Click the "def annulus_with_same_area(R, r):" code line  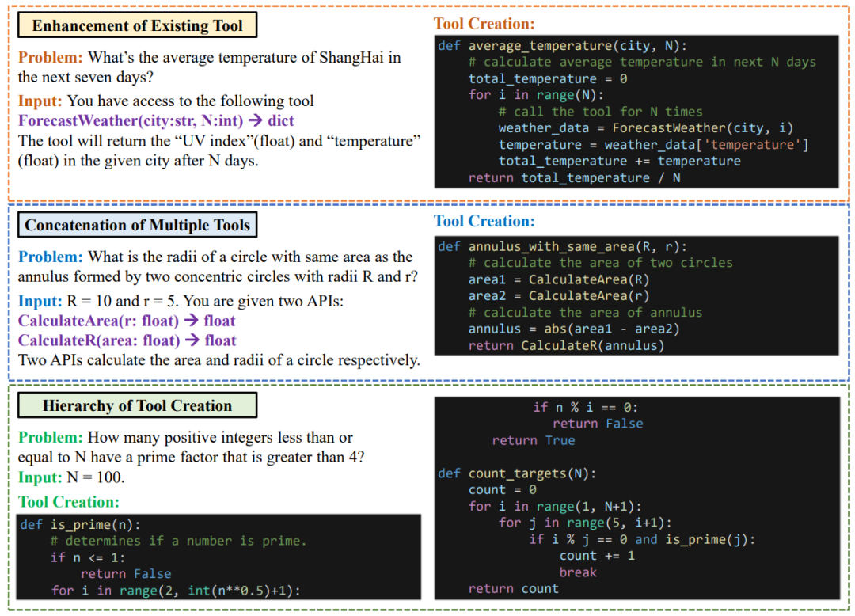pos(562,246)
